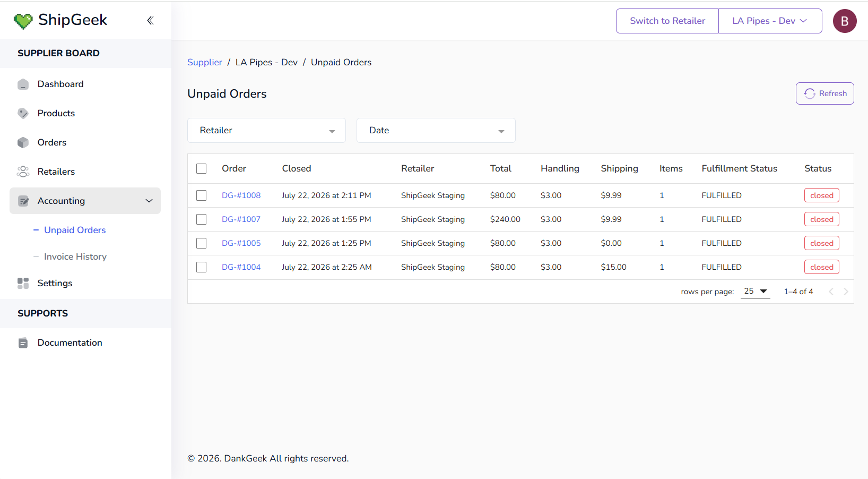Screen dimensions: 868x479
Task: Click the Documentation book icon
Action: tap(23, 343)
